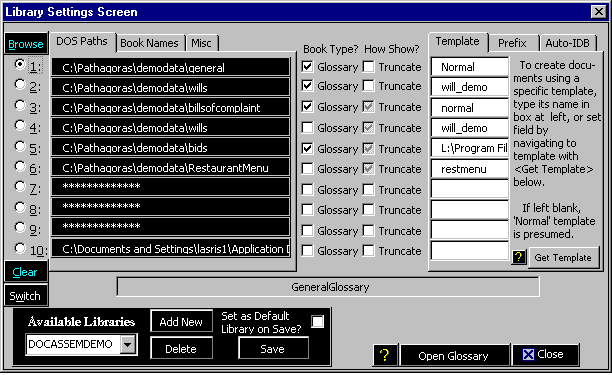Check Truncate for row 2 wills
Image resolution: width=612 pixels, height=375 pixels.
click(x=368, y=85)
